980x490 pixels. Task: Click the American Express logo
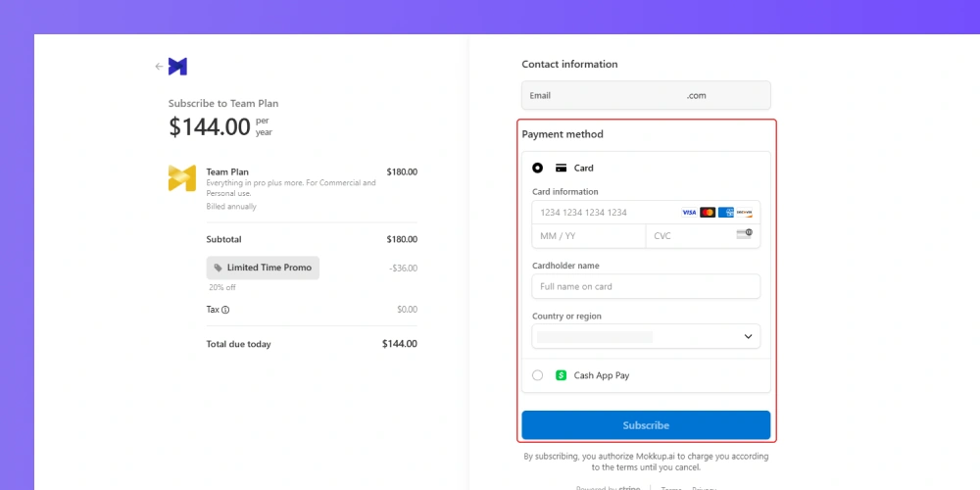pyautogui.click(x=725, y=213)
